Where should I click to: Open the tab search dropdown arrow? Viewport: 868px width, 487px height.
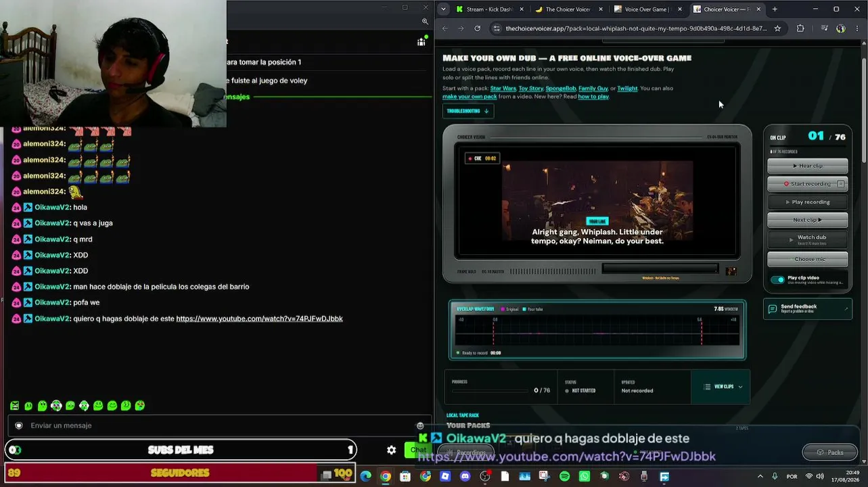point(442,9)
